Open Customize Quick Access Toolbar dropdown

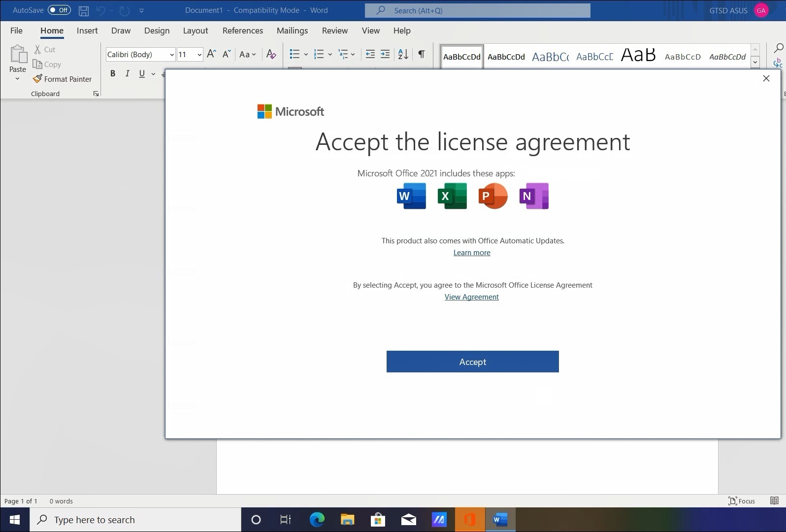(x=141, y=10)
